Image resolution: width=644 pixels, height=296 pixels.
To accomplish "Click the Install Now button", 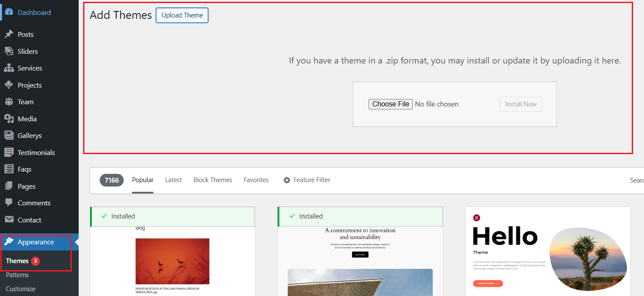I will click(x=521, y=104).
